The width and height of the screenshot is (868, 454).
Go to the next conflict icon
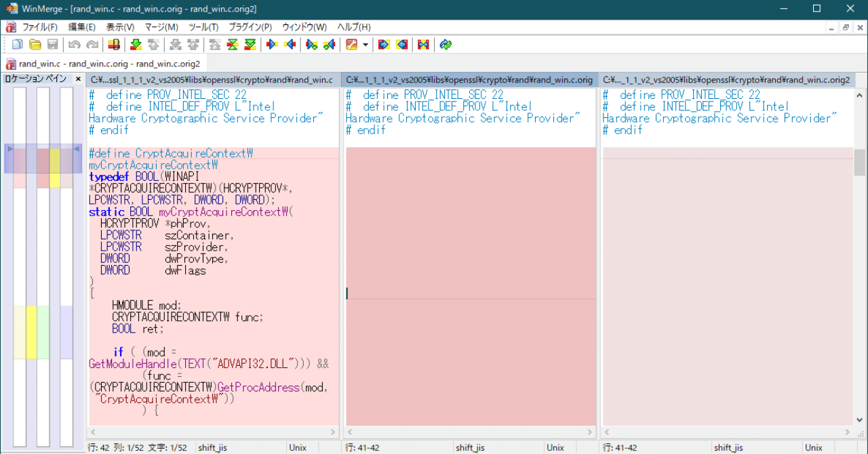pyautogui.click(x=176, y=45)
